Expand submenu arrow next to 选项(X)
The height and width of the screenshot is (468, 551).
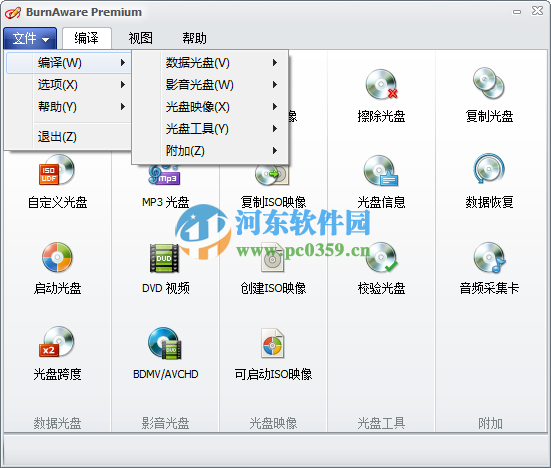tap(123, 85)
